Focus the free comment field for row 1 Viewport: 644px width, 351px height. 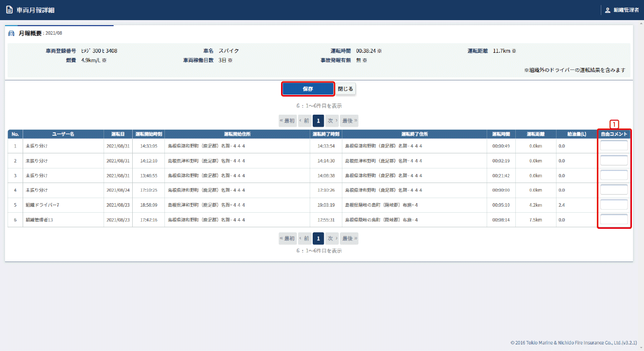tap(614, 146)
